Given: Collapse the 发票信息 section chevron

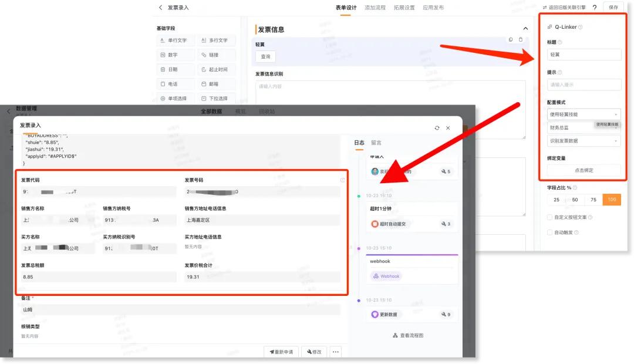Looking at the screenshot, I should [525, 29].
